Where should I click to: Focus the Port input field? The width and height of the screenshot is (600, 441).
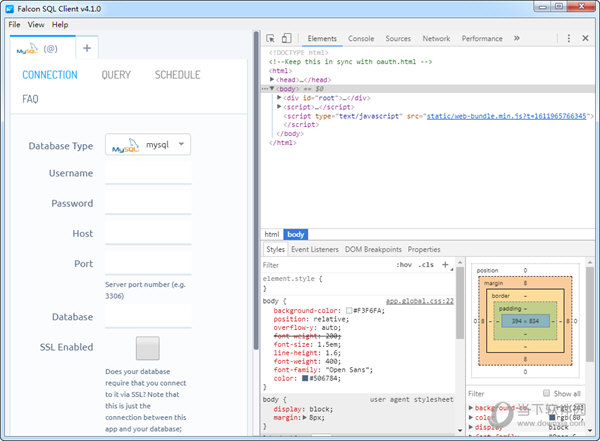[148, 264]
